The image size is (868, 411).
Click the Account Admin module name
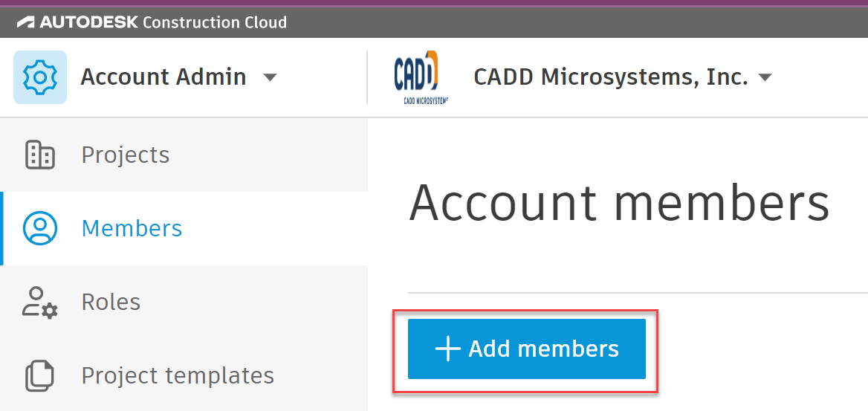[163, 77]
